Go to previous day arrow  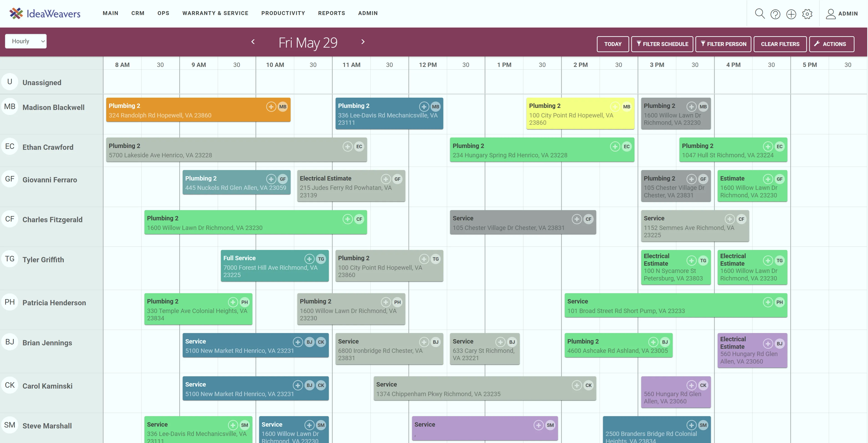(x=253, y=41)
